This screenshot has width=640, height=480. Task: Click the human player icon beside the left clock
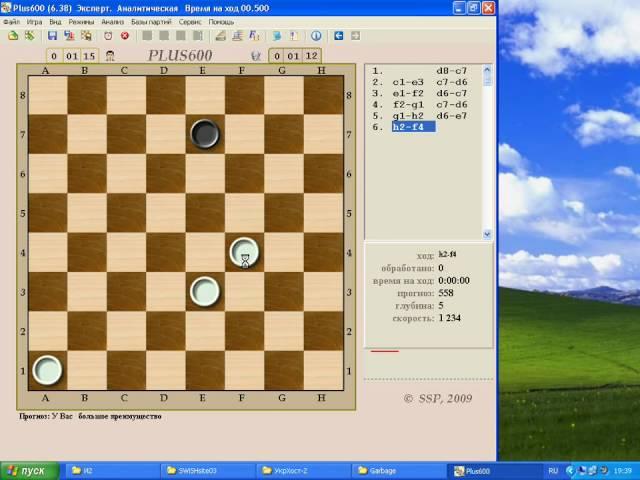[x=110, y=56]
